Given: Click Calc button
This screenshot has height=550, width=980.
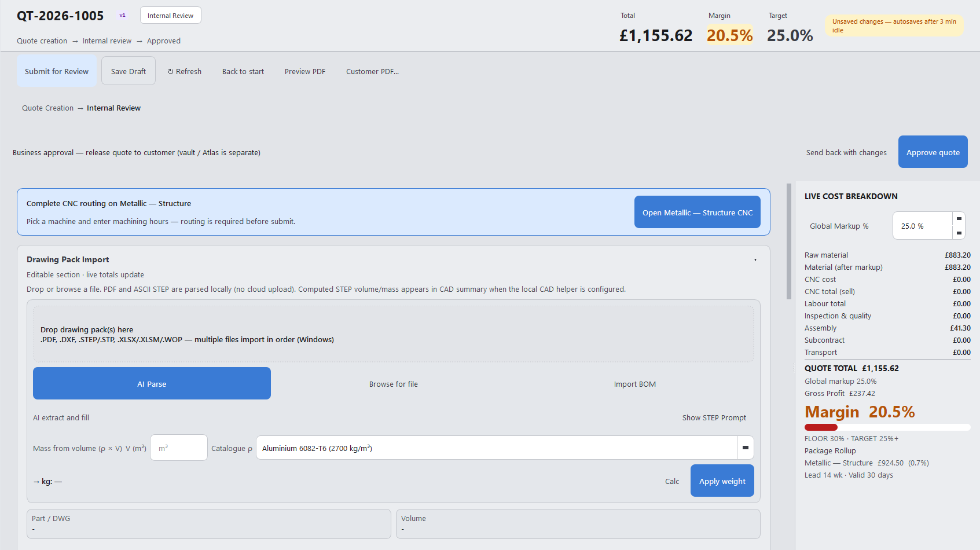Looking at the screenshot, I should 672,481.
